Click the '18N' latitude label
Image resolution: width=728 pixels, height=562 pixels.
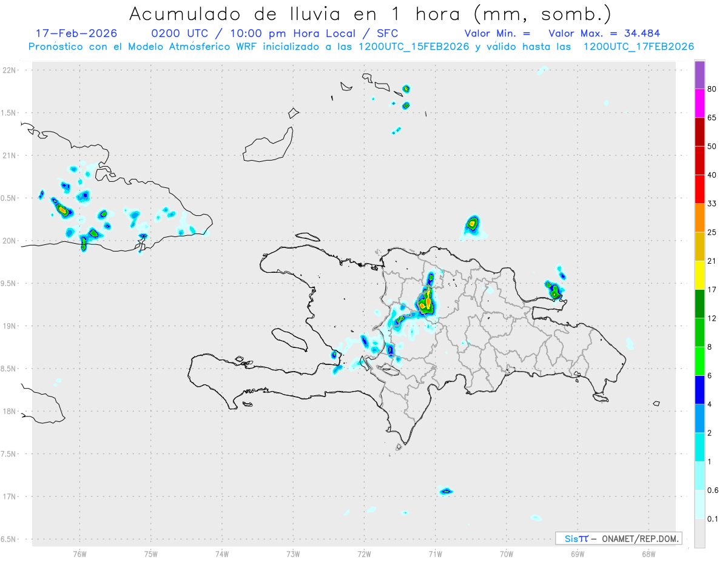(10, 411)
